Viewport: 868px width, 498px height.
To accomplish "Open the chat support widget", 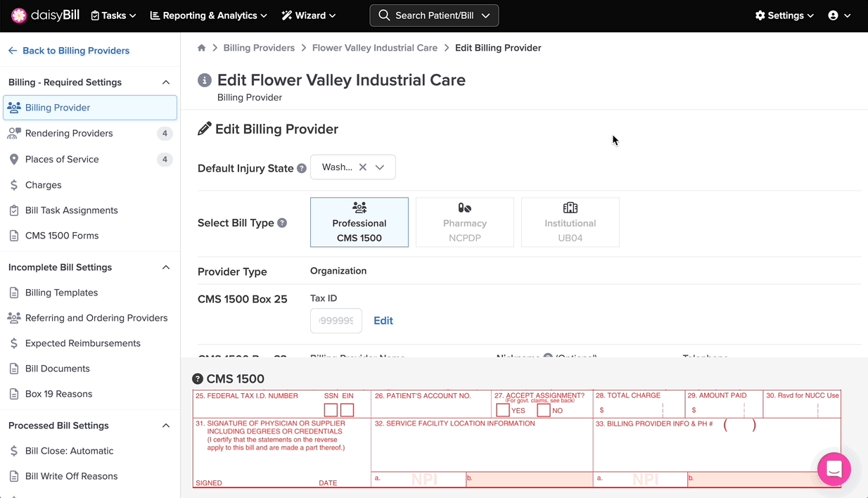I will click(x=834, y=469).
